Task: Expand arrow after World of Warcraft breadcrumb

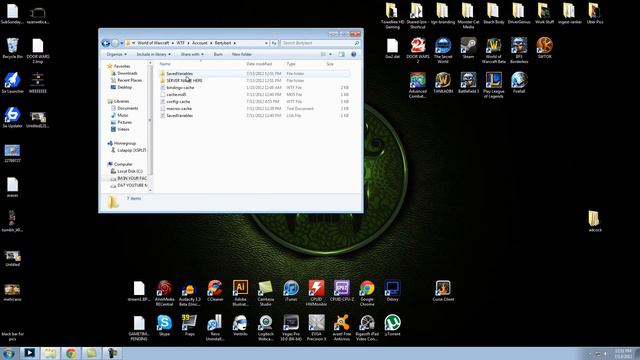Action: pyautogui.click(x=173, y=43)
